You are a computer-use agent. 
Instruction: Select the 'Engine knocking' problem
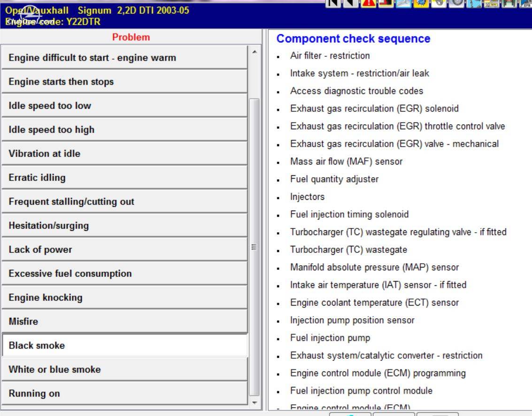pos(124,298)
